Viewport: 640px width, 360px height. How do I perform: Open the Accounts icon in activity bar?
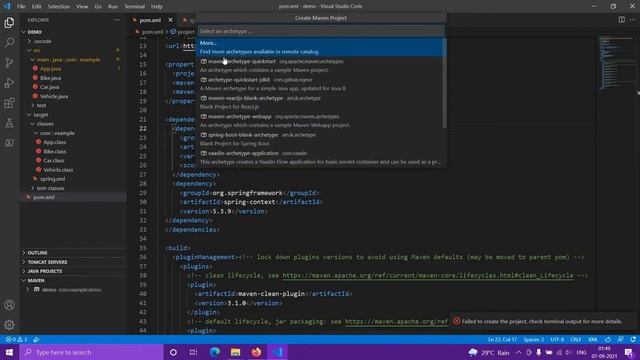click(9, 304)
